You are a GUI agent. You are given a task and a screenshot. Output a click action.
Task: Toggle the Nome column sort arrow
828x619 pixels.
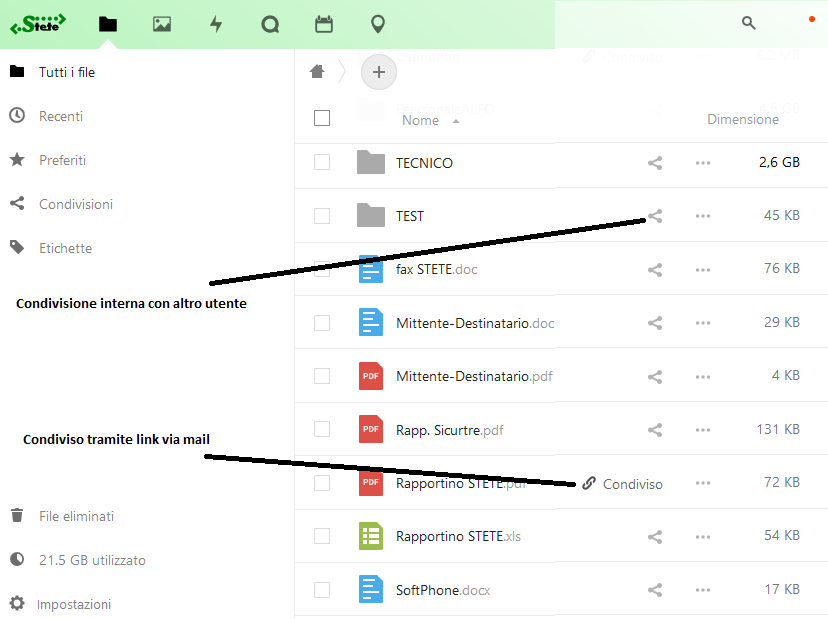point(456,120)
